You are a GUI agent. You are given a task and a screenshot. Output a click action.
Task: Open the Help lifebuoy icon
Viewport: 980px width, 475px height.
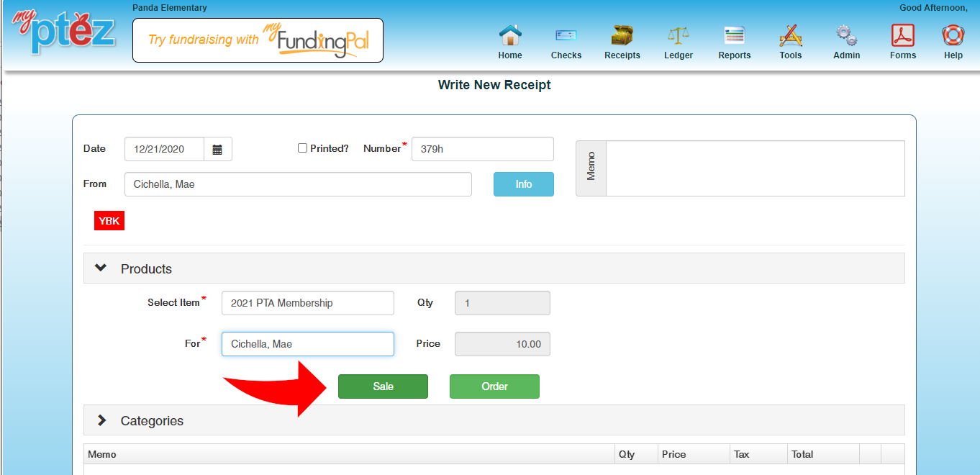coord(953,35)
